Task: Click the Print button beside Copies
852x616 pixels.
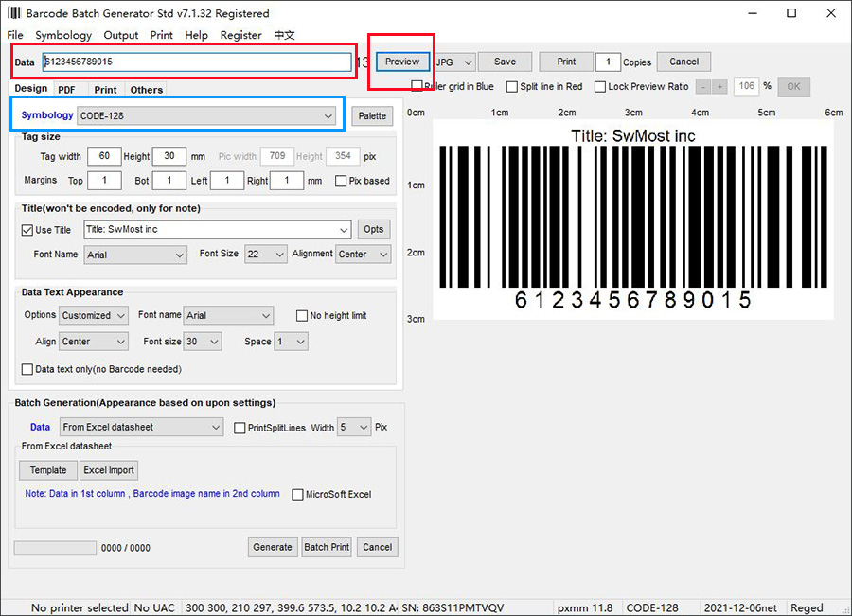Action: pos(566,62)
